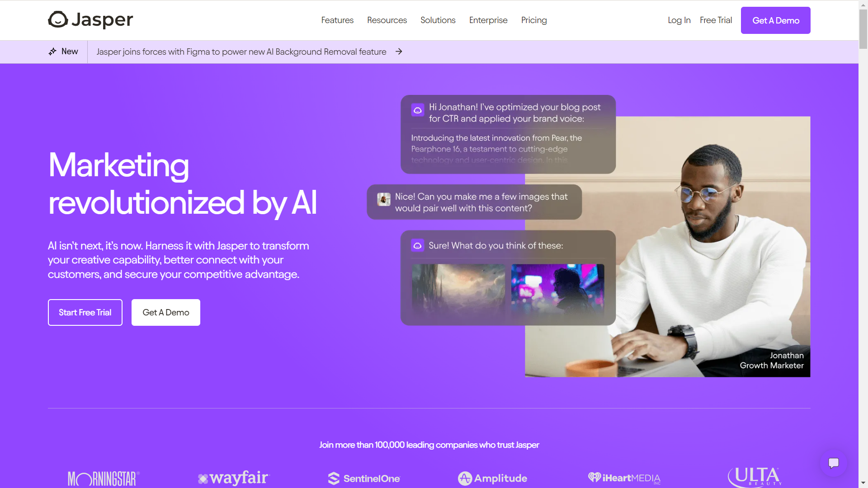Viewport: 868px width, 488px height.
Task: Click the Jasper logo in the header
Action: pos(90,20)
